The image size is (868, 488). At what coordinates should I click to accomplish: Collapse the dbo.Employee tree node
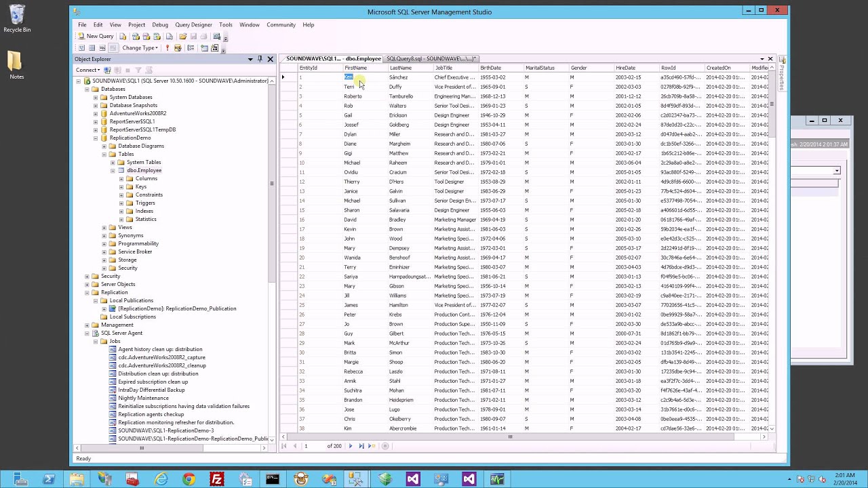pyautogui.click(x=113, y=171)
